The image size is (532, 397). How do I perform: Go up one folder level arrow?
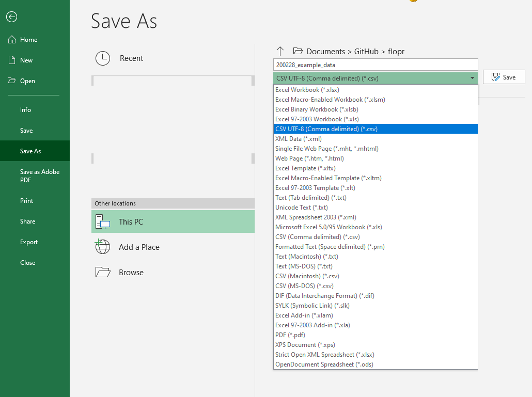(280, 51)
